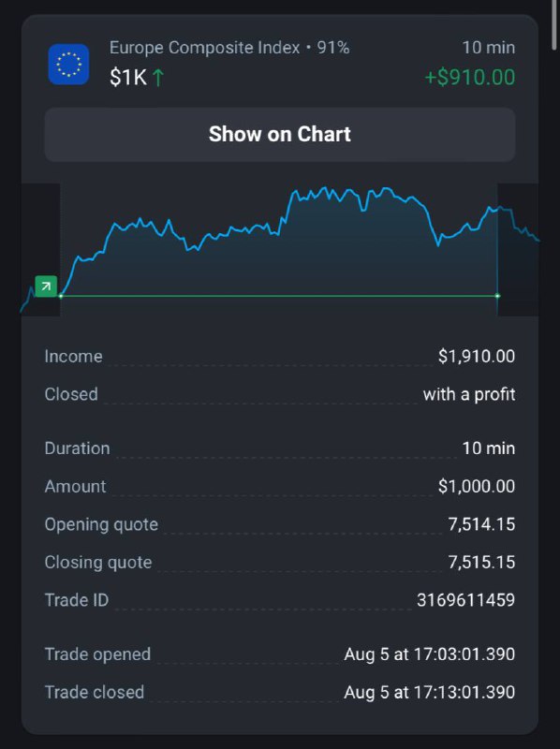Click the Trade ID number 3169611459
This screenshot has width=560, height=749.
[x=465, y=600]
